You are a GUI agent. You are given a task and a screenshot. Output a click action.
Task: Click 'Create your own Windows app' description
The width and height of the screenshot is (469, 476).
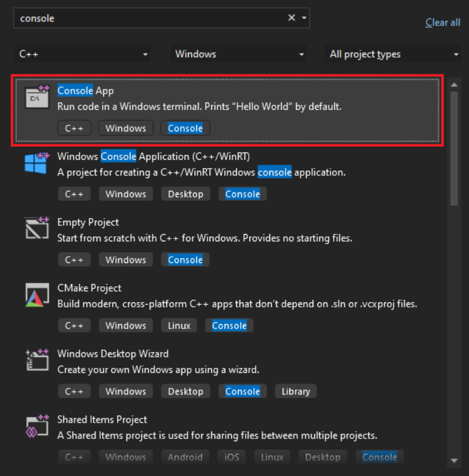[159, 369]
